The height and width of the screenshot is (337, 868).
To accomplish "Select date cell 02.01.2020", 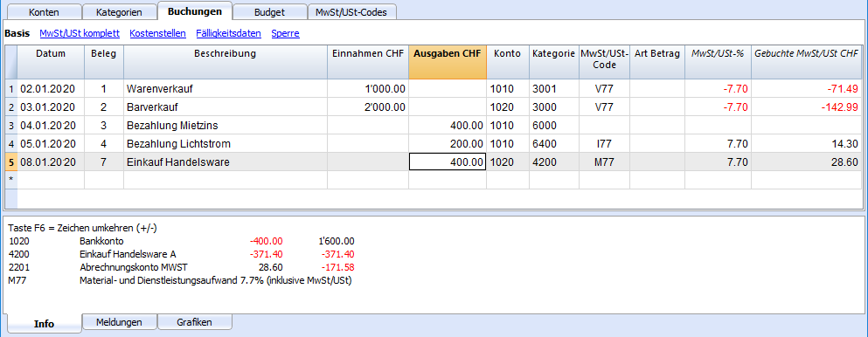I will click(x=51, y=88).
